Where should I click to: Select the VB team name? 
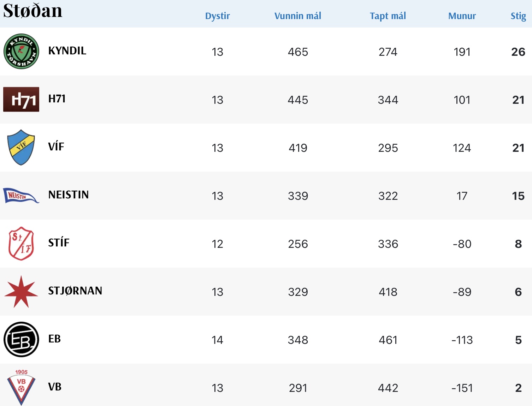tap(55, 387)
